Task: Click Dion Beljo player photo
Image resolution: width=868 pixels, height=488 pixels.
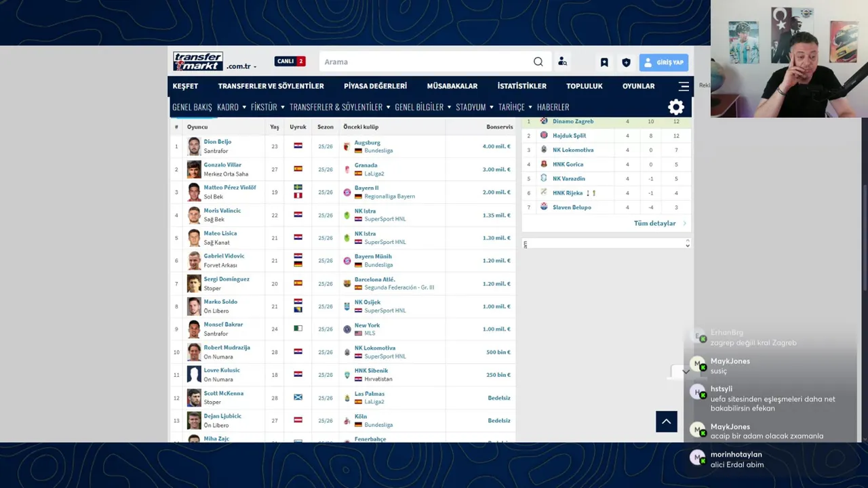Action: coord(194,146)
